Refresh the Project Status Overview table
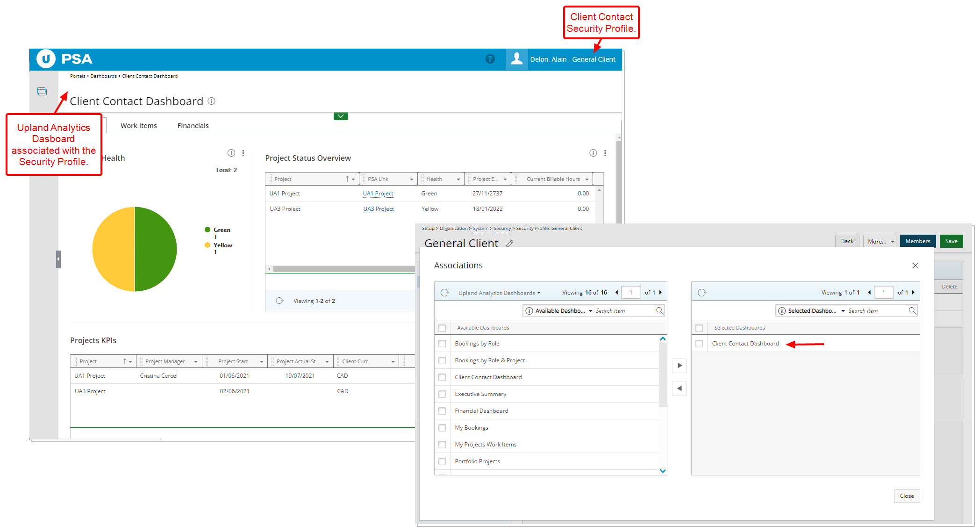This screenshot has width=980, height=532. pyautogui.click(x=279, y=301)
